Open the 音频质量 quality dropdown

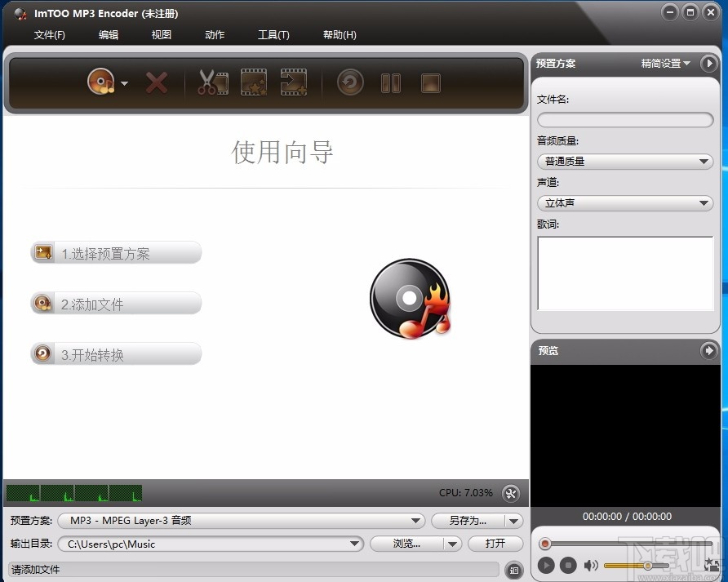click(703, 162)
